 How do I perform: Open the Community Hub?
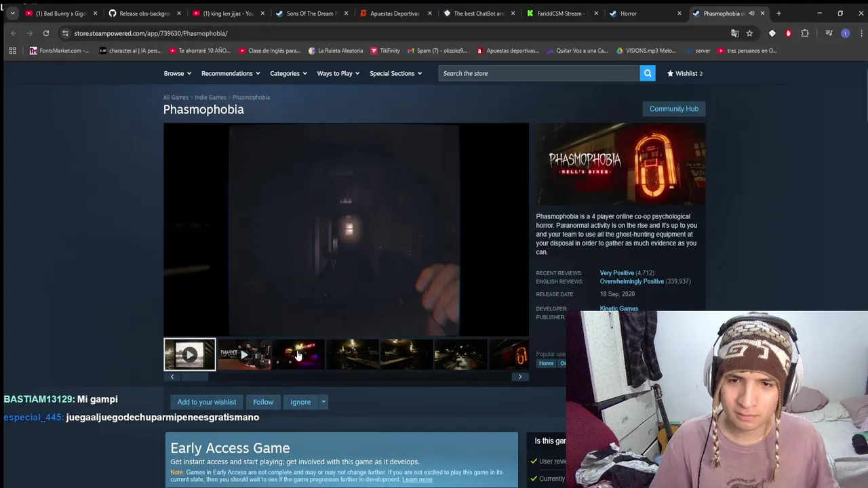click(673, 108)
